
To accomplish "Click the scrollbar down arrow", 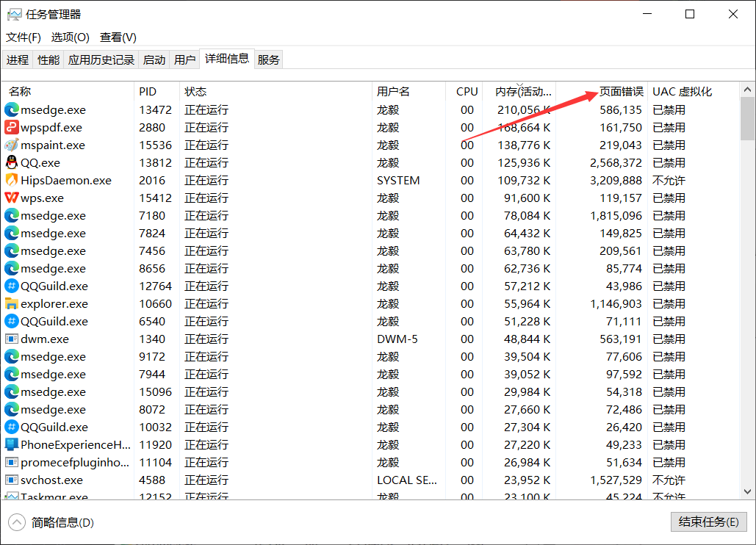I will coord(747,491).
